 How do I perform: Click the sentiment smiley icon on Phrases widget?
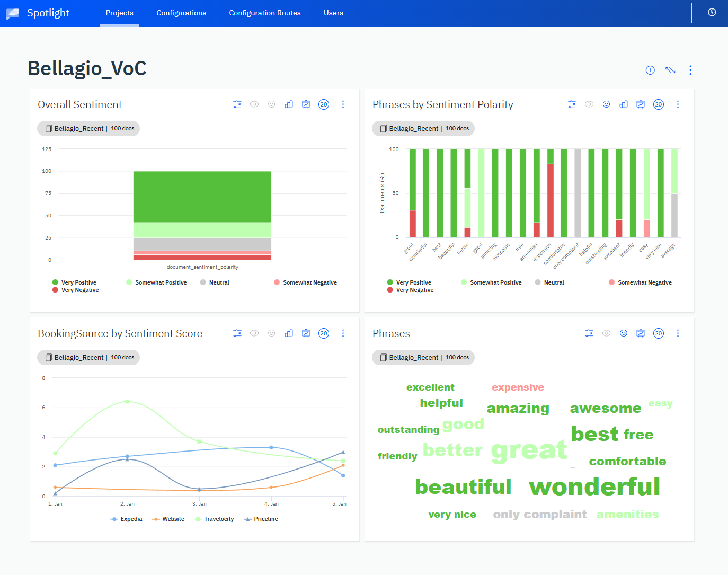pos(624,333)
